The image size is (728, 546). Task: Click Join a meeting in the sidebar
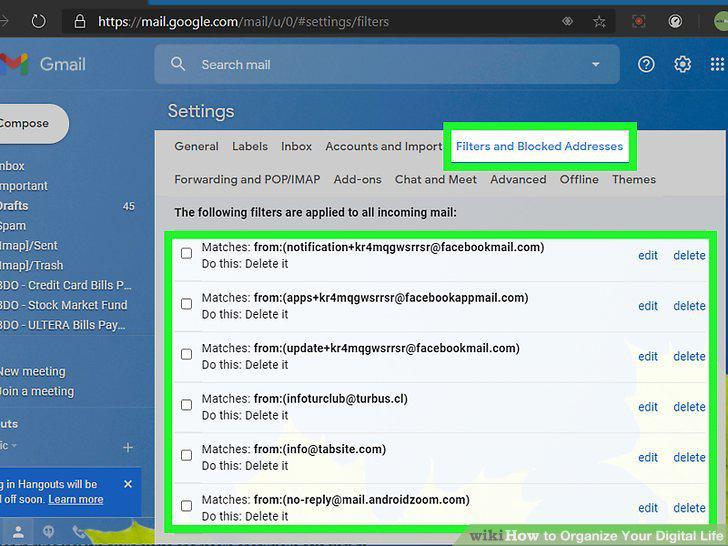click(x=37, y=391)
